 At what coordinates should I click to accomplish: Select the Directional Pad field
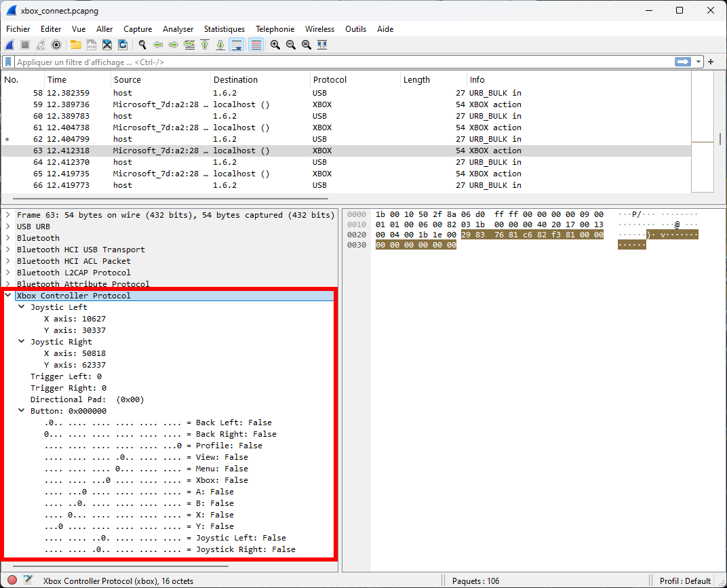(x=87, y=399)
